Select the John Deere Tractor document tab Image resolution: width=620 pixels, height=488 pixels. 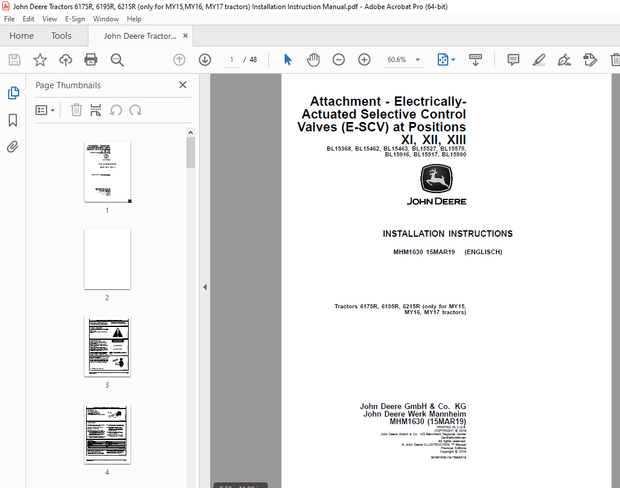[x=140, y=36]
